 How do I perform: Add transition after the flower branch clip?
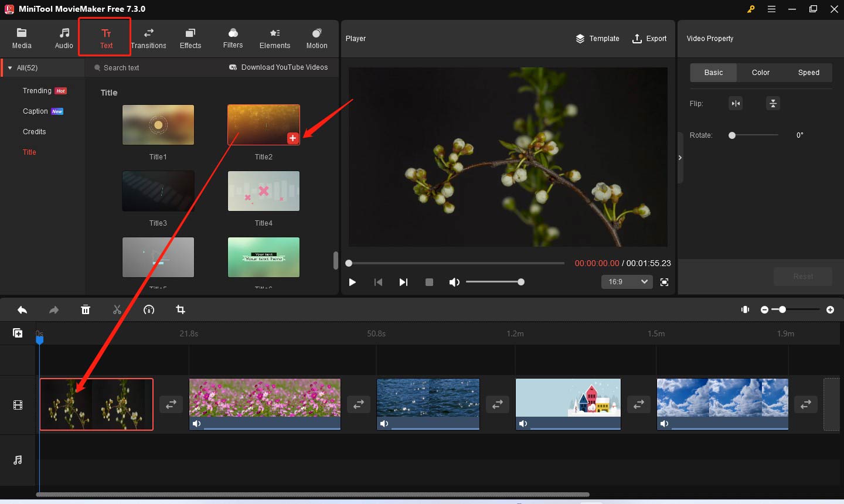tap(171, 404)
